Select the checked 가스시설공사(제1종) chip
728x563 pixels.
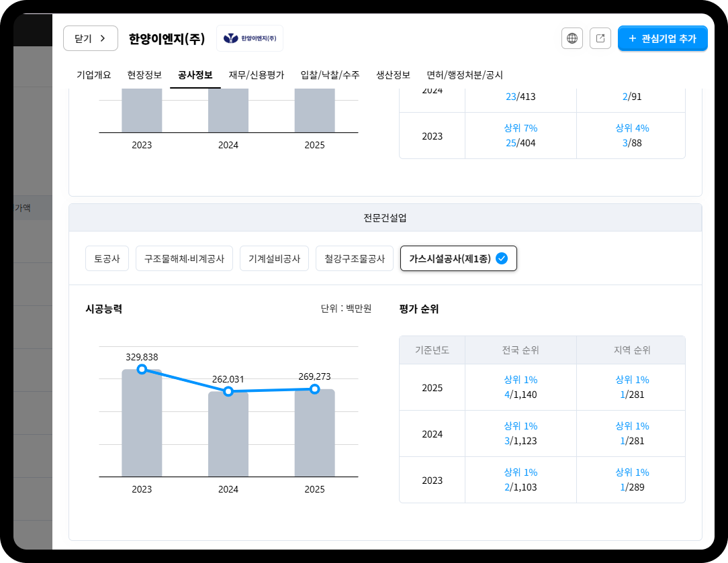tap(458, 258)
